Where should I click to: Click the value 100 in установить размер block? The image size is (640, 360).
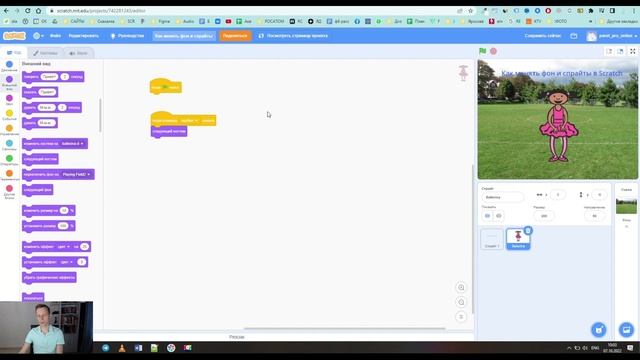point(63,226)
